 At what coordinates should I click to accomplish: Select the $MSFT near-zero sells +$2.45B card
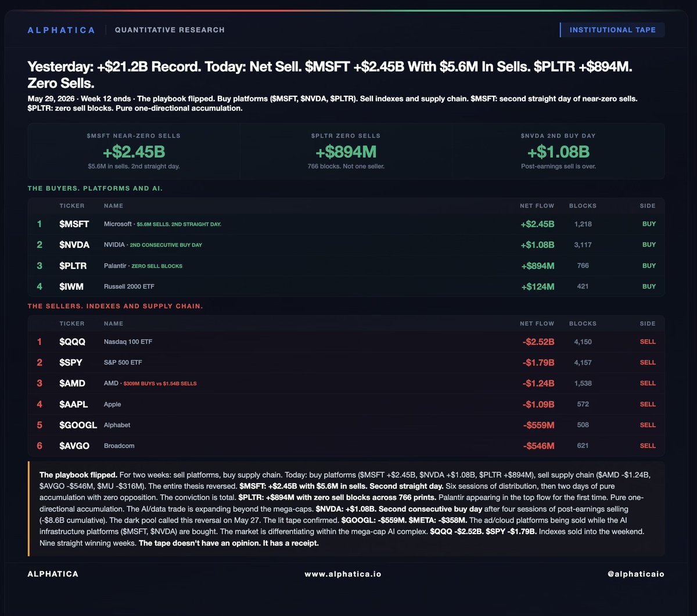134,151
